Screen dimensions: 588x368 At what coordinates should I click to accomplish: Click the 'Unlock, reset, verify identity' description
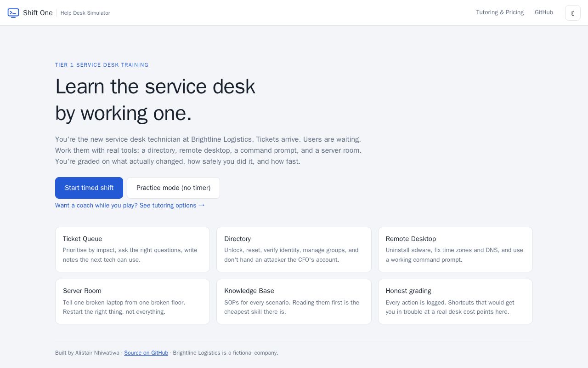(x=291, y=255)
